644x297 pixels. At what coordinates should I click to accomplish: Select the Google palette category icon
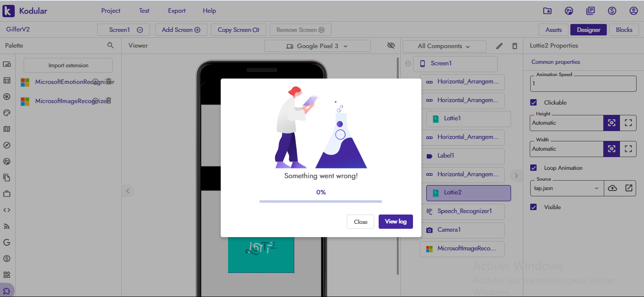pyautogui.click(x=7, y=243)
